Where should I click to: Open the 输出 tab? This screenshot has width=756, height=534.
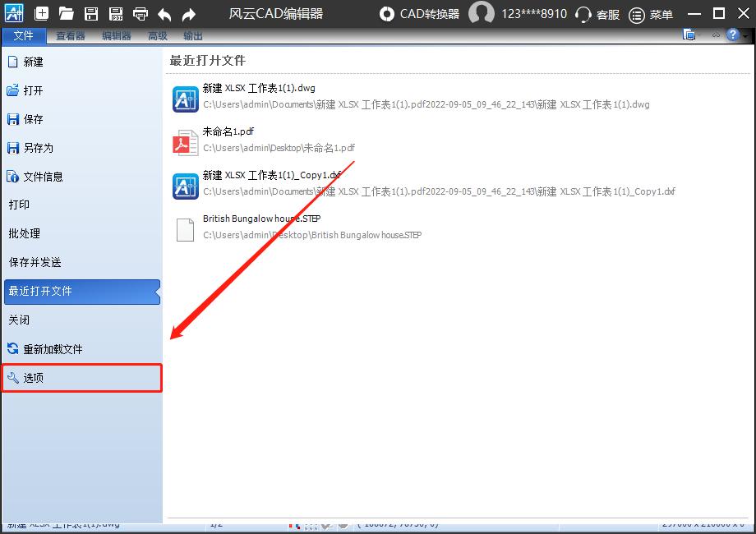pos(193,35)
